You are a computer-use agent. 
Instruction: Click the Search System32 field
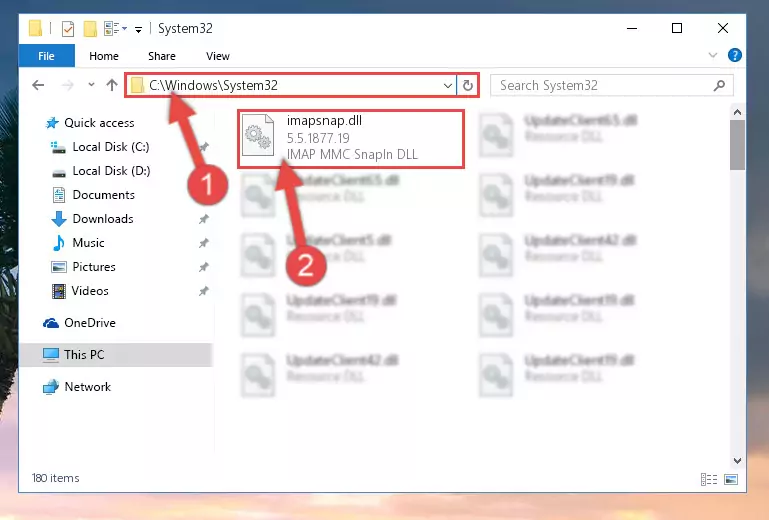(x=612, y=85)
